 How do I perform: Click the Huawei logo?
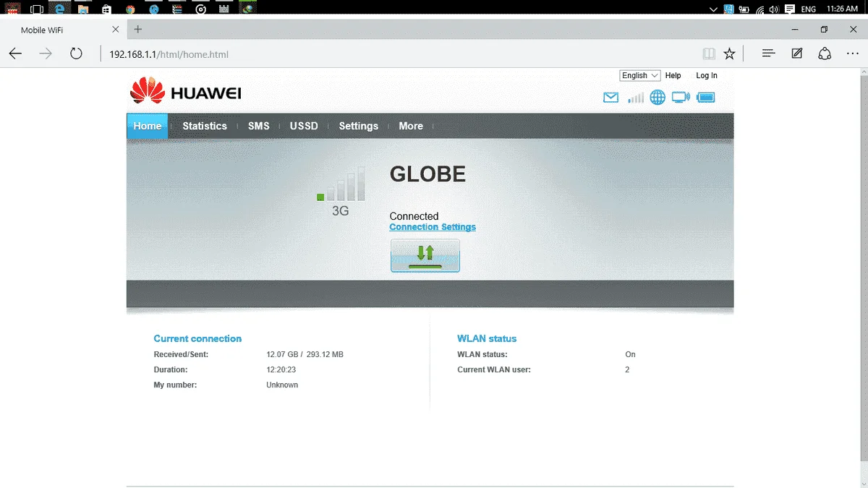coord(186,92)
